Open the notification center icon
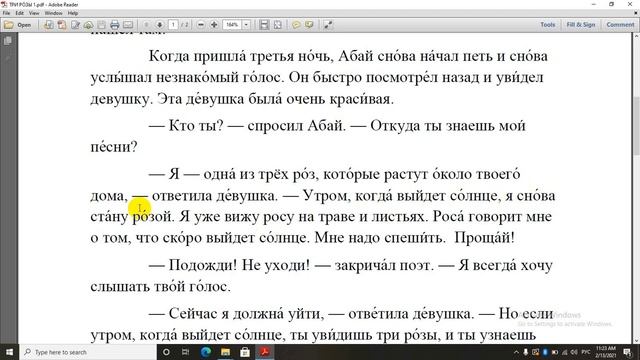Viewport: 640px width, 360px height. [627, 352]
